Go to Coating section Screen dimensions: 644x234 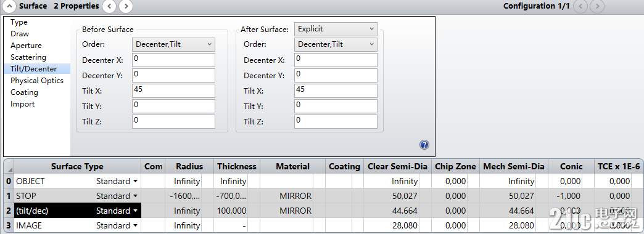(24, 92)
